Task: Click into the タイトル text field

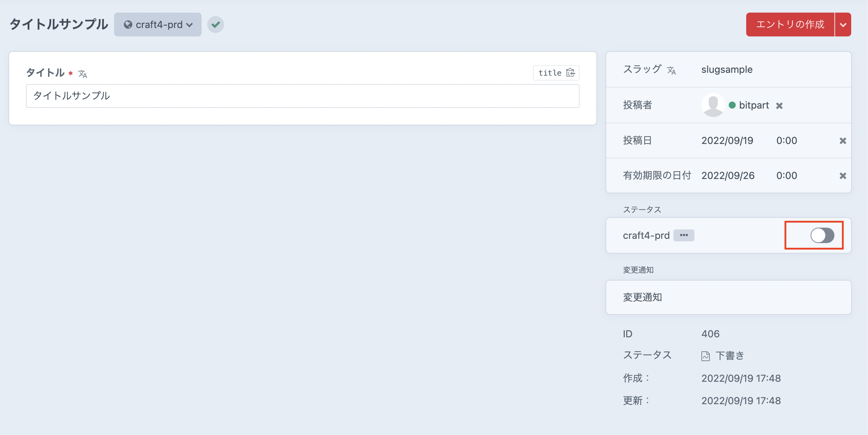Action: (302, 96)
